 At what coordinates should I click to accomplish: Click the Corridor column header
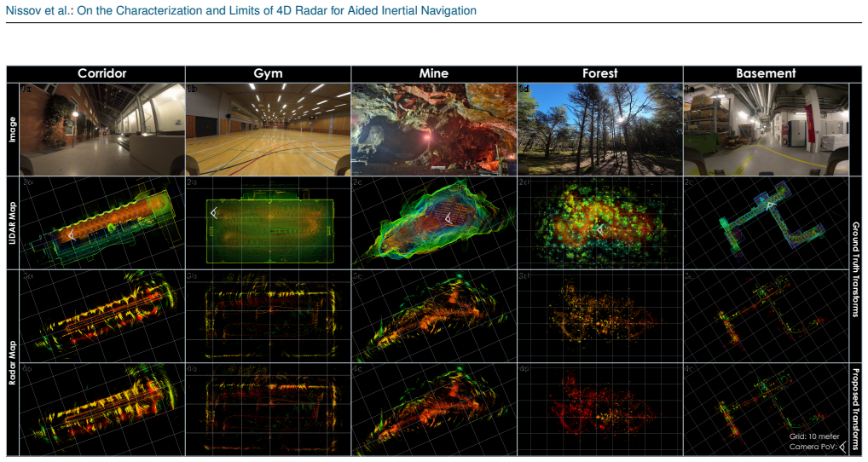[x=101, y=73]
